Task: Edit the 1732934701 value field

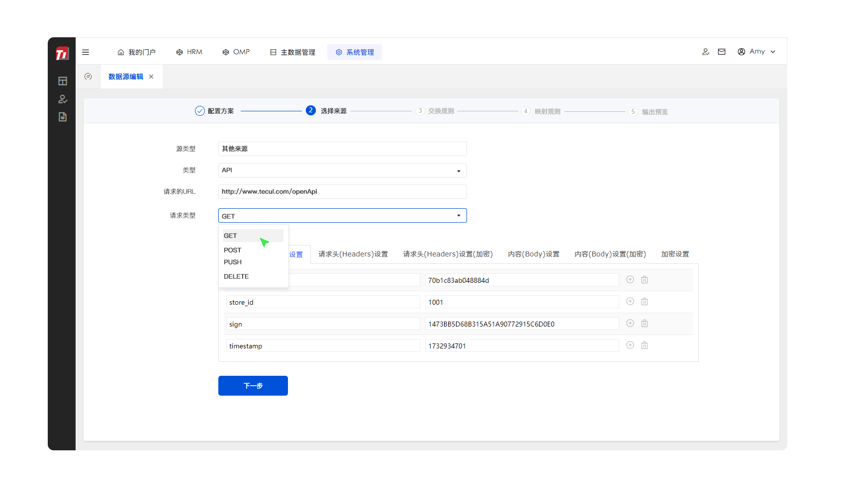Action: click(x=522, y=346)
